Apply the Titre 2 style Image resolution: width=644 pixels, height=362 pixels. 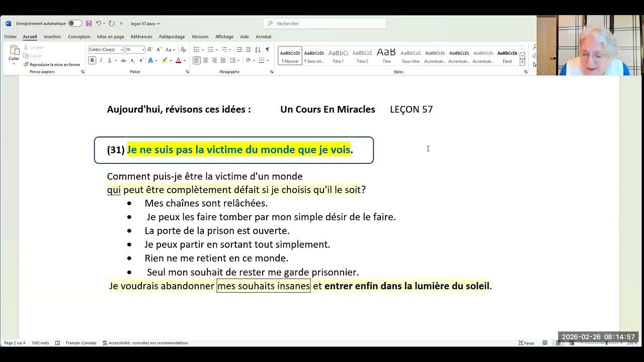coord(362,56)
